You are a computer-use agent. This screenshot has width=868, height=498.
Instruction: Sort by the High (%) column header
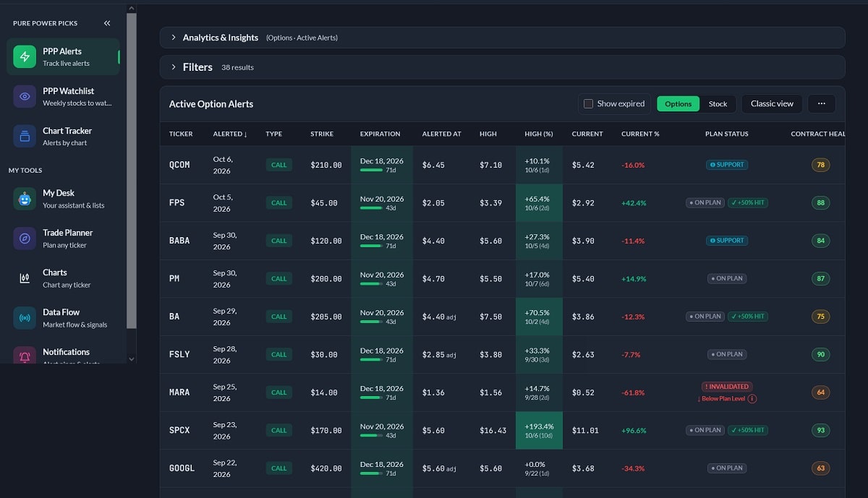[538, 134]
